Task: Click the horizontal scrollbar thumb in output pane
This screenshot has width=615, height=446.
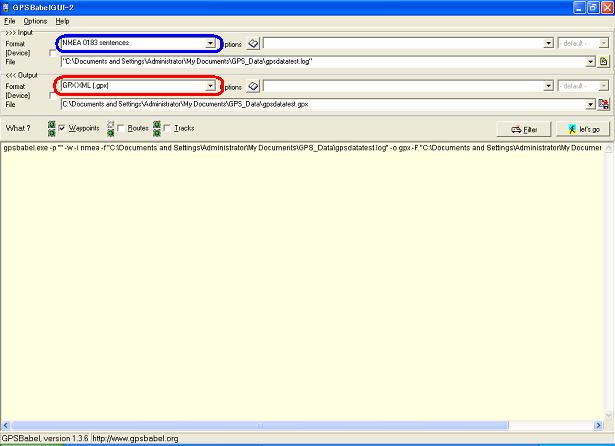Action: (260, 425)
